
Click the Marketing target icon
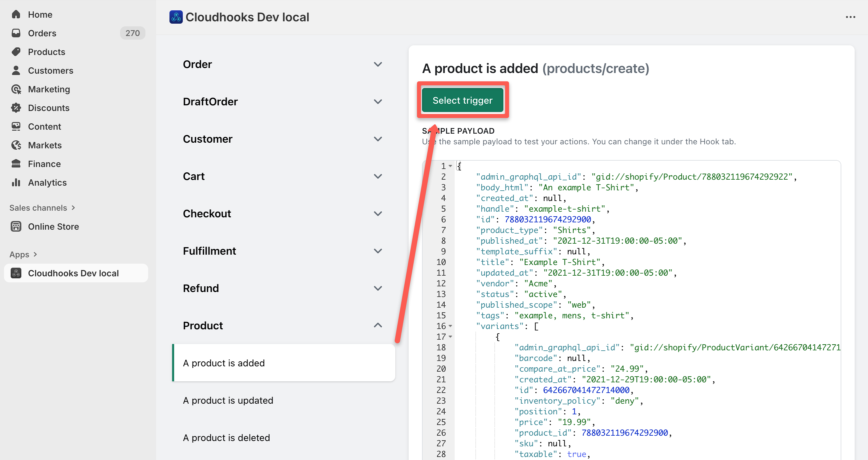tap(16, 89)
